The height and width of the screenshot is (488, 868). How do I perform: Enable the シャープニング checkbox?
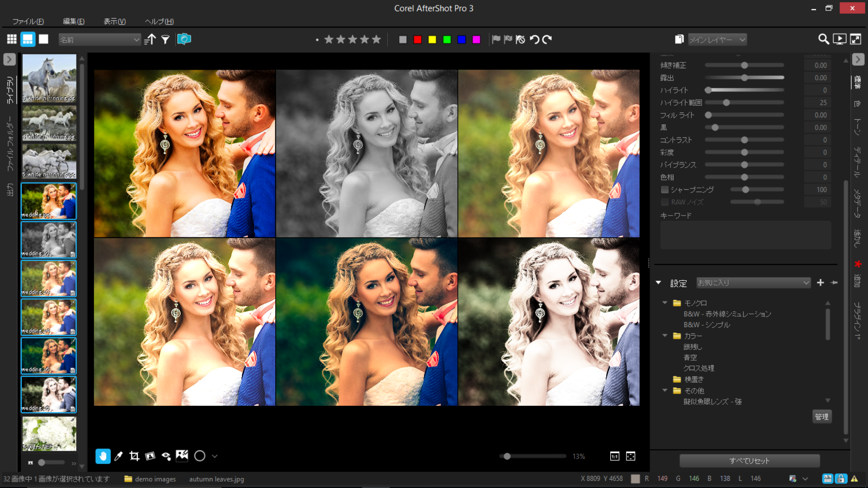tap(665, 190)
